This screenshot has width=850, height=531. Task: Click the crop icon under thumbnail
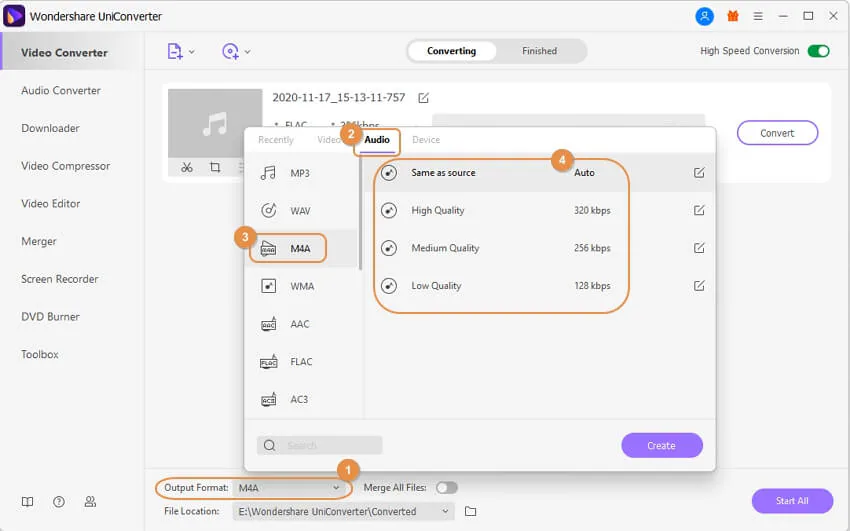(215, 167)
